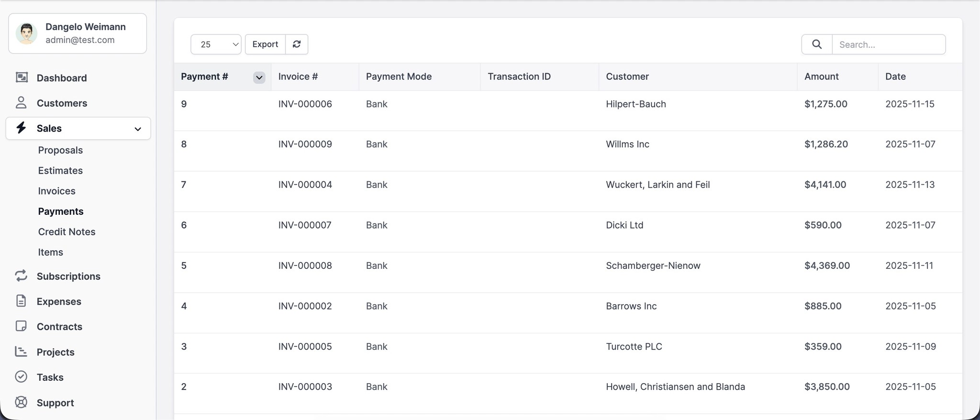
Task: Open Support label in sidebar
Action: pos(56,403)
